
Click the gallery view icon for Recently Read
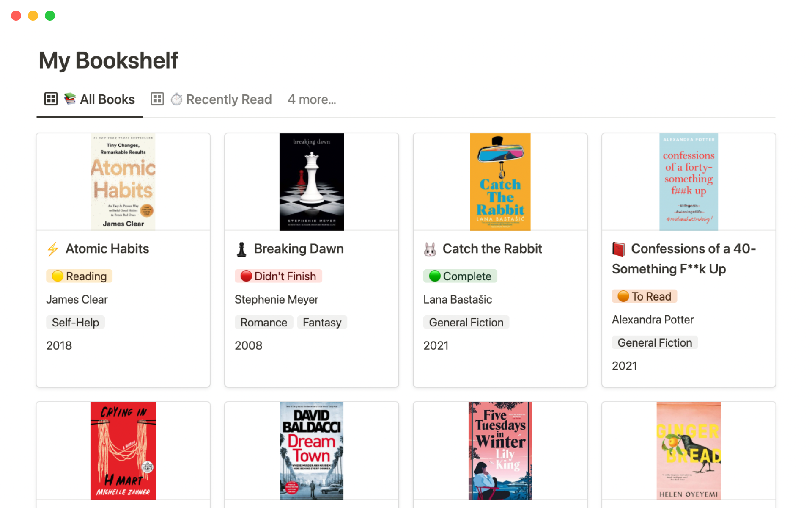click(157, 99)
